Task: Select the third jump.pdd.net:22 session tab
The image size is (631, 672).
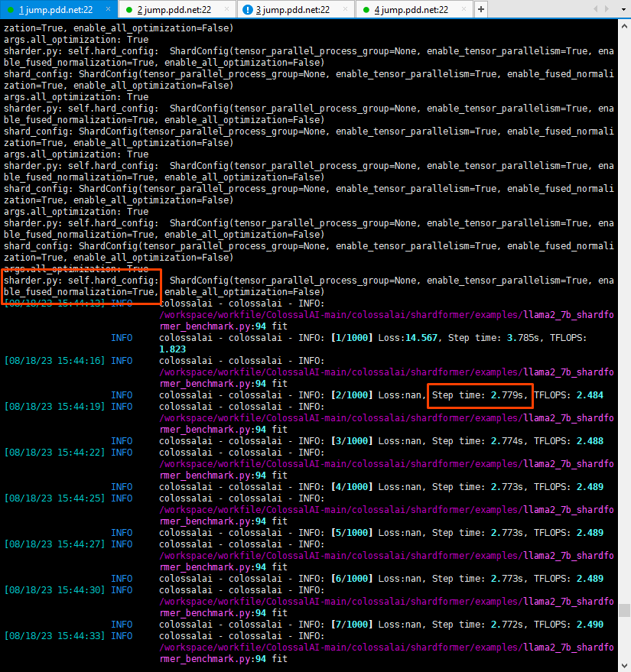Action: click(294, 9)
